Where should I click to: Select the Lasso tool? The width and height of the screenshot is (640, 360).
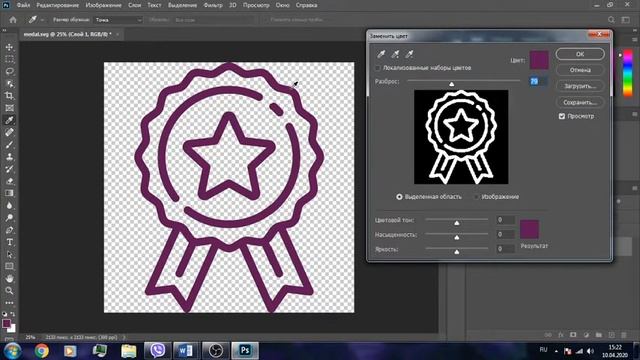pyautogui.click(x=9, y=72)
